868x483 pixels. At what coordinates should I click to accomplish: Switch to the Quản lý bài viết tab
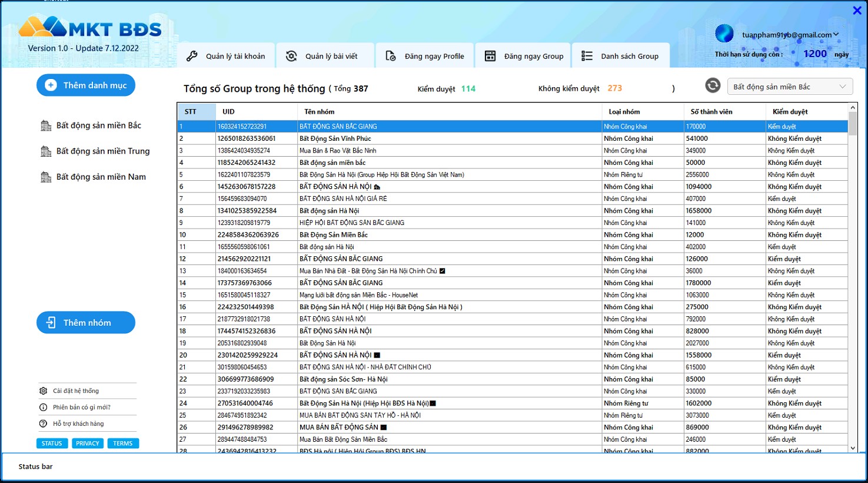(325, 55)
